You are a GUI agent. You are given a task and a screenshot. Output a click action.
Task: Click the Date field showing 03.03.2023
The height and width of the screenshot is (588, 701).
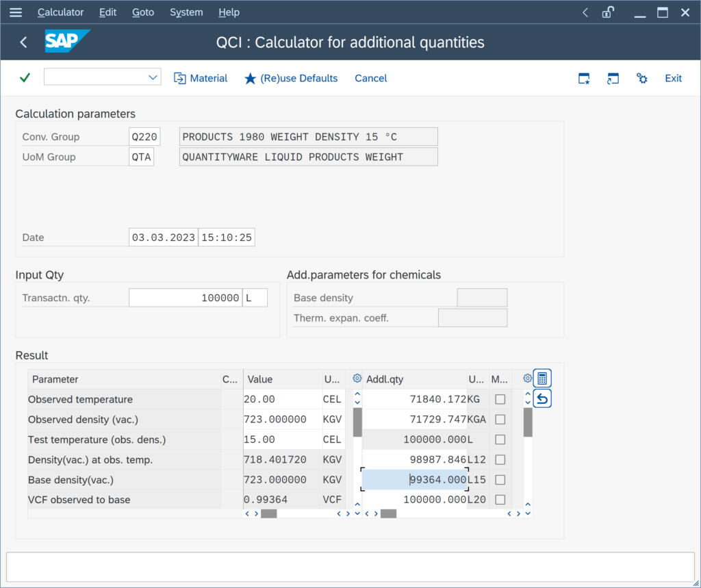pyautogui.click(x=164, y=238)
